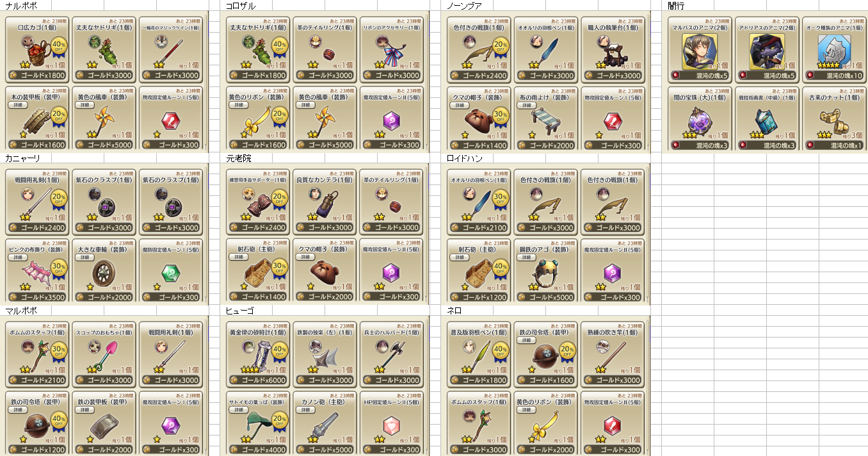Click the 古来のナット golden nut item
The width and height of the screenshot is (868, 456).
click(835, 120)
